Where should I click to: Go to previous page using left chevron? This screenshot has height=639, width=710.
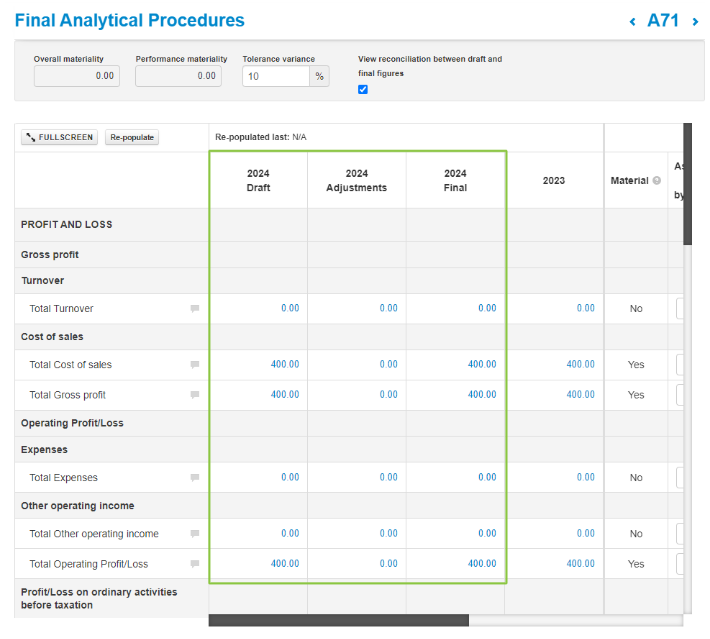click(632, 22)
